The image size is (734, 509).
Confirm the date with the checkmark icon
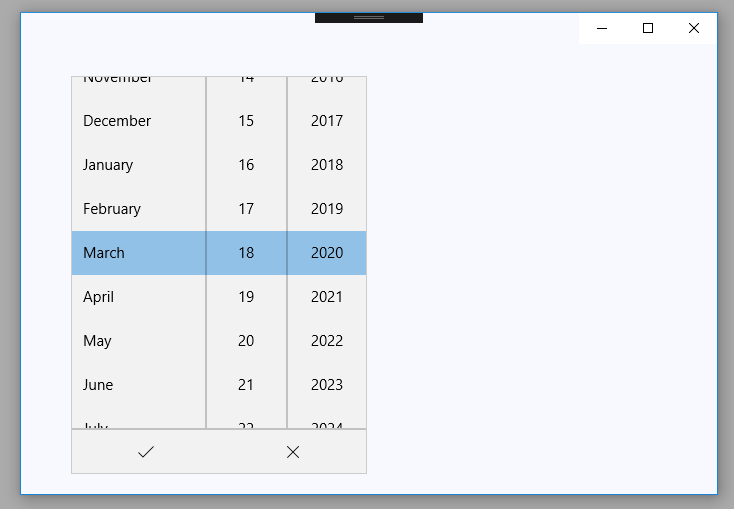[x=146, y=452]
